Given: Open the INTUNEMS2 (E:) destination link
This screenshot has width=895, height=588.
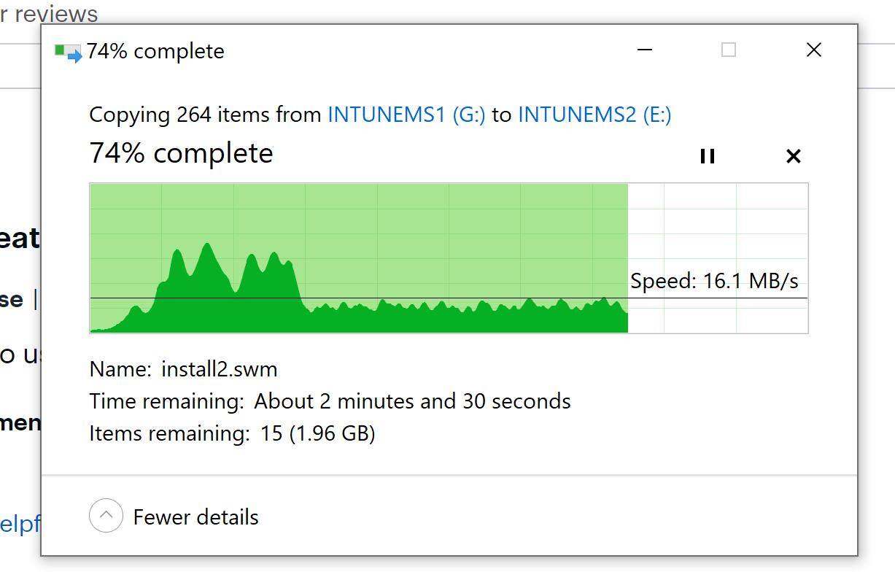Looking at the screenshot, I should [594, 115].
